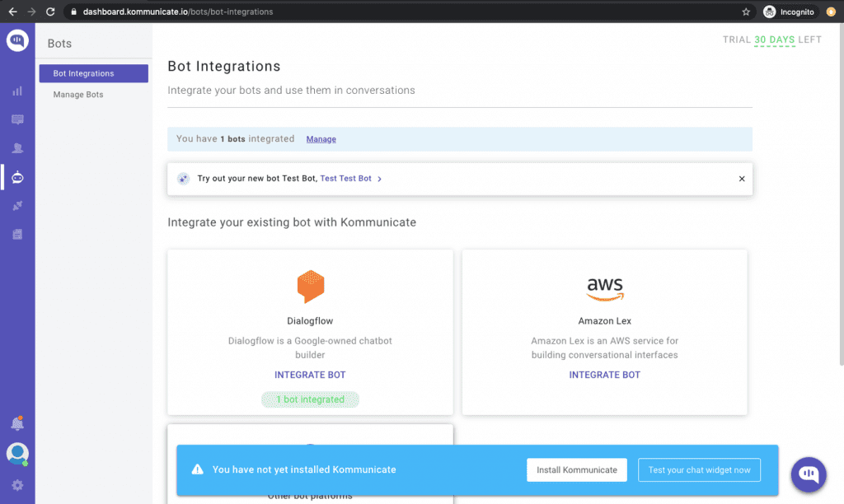Click the 1 bot integrated badge
844x504 pixels.
[310, 399]
